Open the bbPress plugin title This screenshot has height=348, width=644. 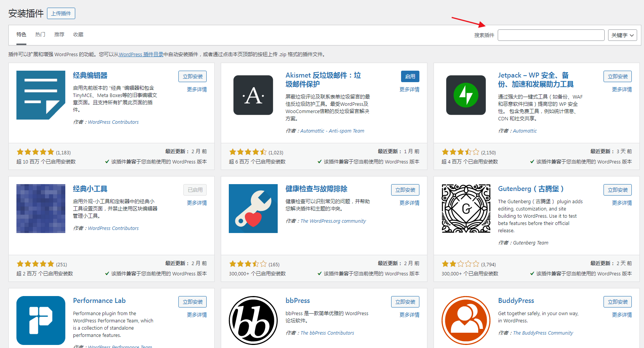298,301
